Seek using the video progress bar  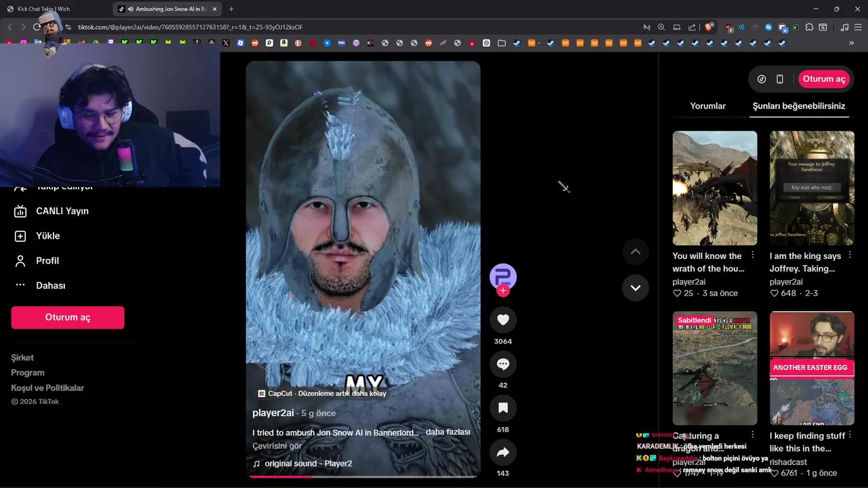363,476
